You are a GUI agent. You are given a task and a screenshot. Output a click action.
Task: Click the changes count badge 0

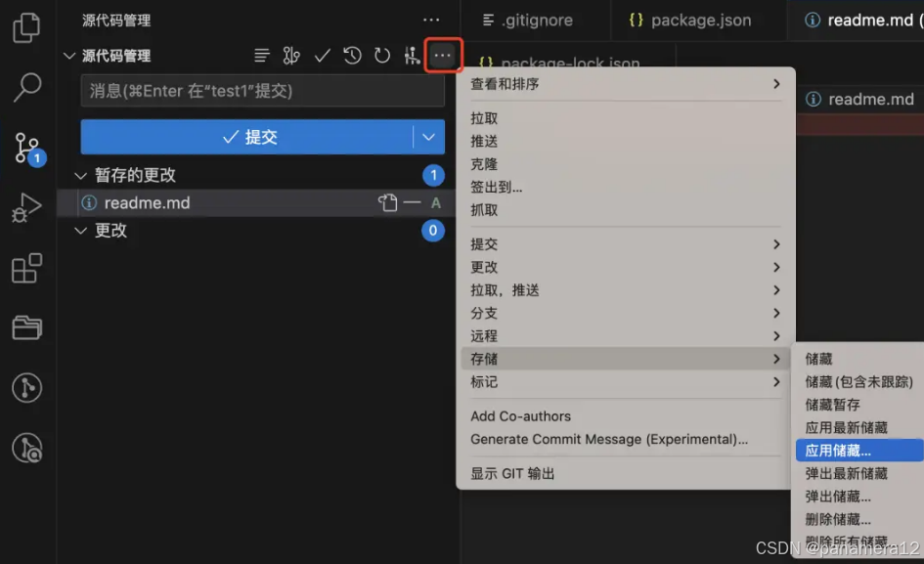coord(433,231)
